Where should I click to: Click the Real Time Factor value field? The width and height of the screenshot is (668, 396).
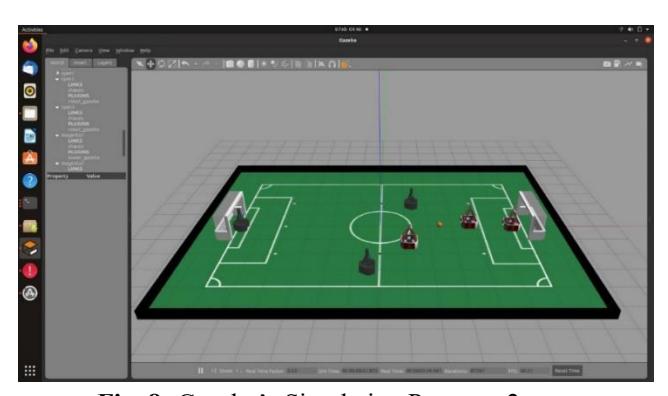coord(301,371)
